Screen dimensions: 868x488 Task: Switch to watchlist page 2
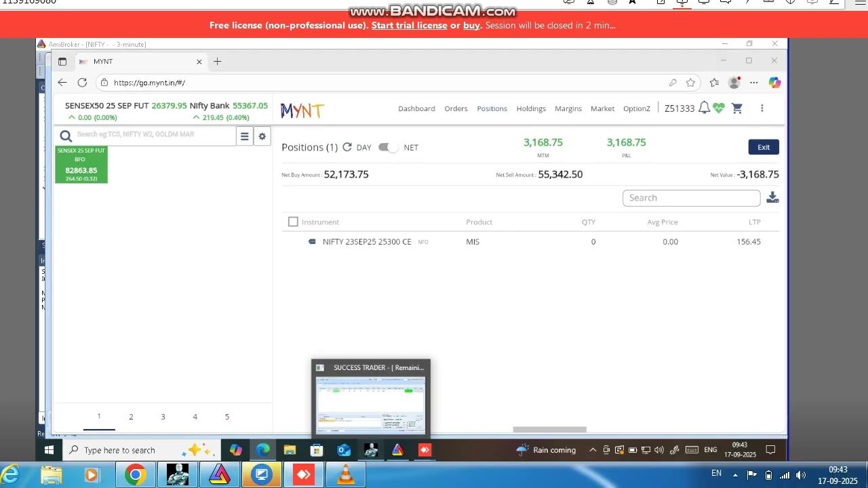click(x=131, y=417)
